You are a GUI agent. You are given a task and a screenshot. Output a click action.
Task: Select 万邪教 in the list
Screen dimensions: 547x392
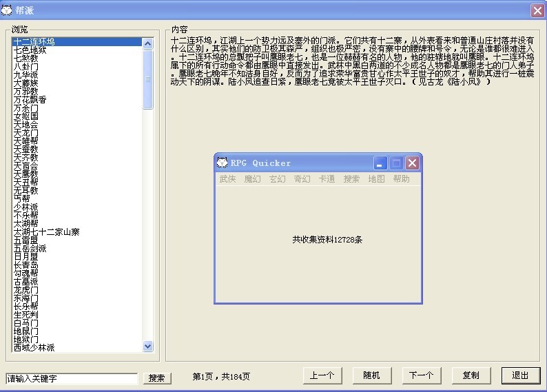(x=77, y=92)
